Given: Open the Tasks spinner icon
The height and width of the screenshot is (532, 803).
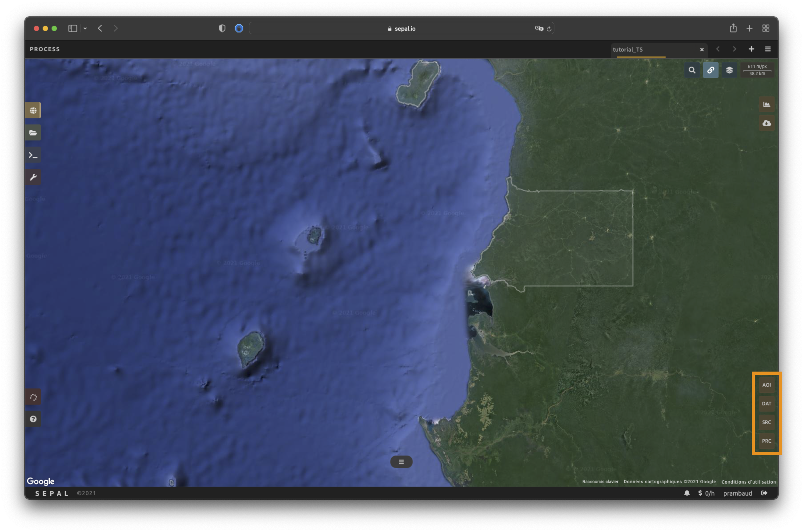Looking at the screenshot, I should (x=33, y=397).
